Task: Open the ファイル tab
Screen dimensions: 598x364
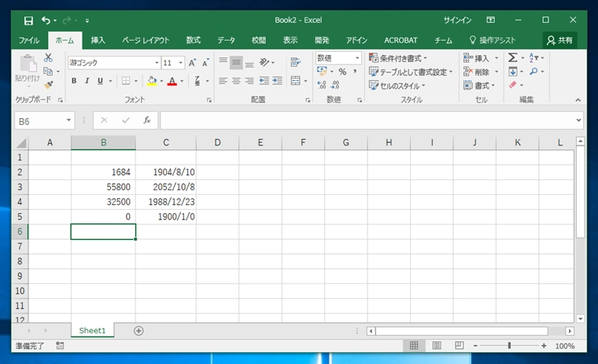Action: (29, 40)
